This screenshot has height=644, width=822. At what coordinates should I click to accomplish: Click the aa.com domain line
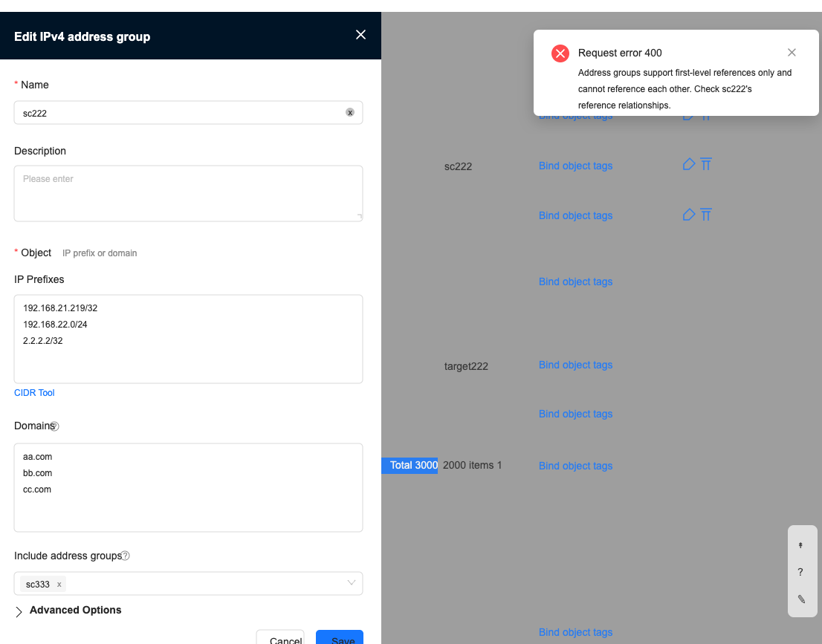[x=37, y=457]
